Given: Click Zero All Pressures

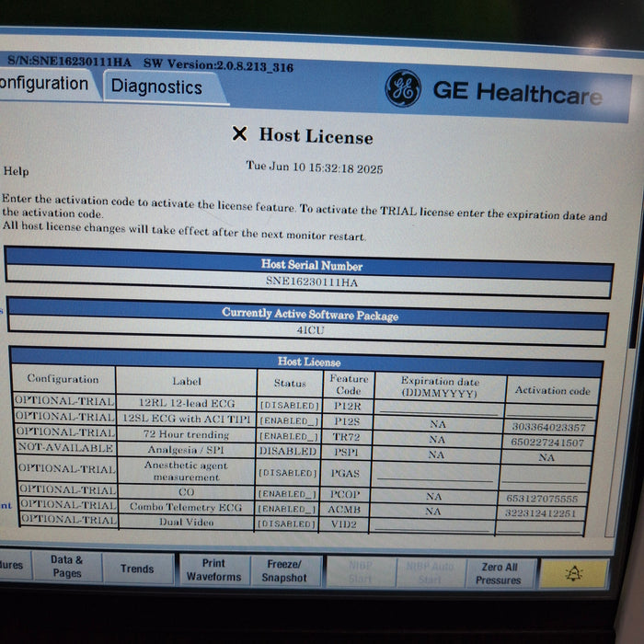Looking at the screenshot, I should (499, 573).
